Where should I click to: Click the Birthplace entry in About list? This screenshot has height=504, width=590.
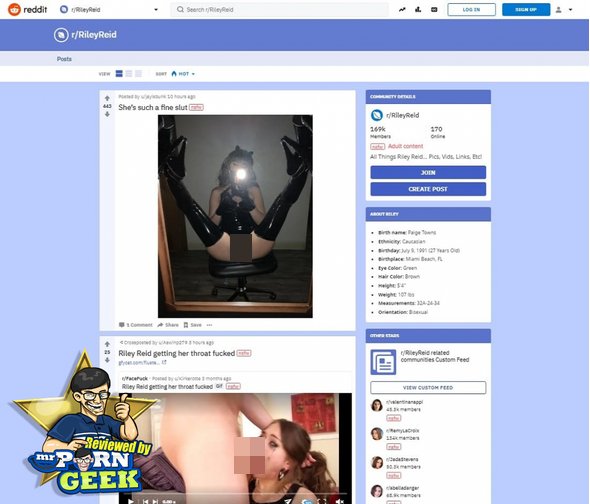410,259
